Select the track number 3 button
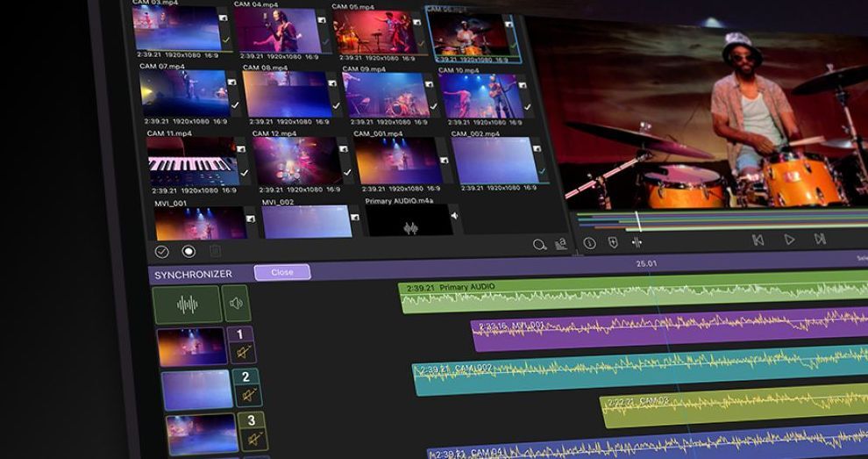The width and height of the screenshot is (868, 459). (252, 420)
